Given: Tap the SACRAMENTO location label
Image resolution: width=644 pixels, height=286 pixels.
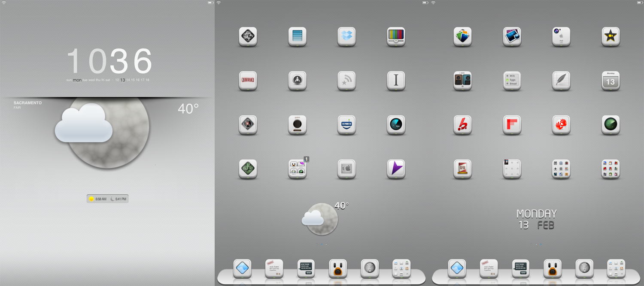Looking at the screenshot, I should click(27, 103).
